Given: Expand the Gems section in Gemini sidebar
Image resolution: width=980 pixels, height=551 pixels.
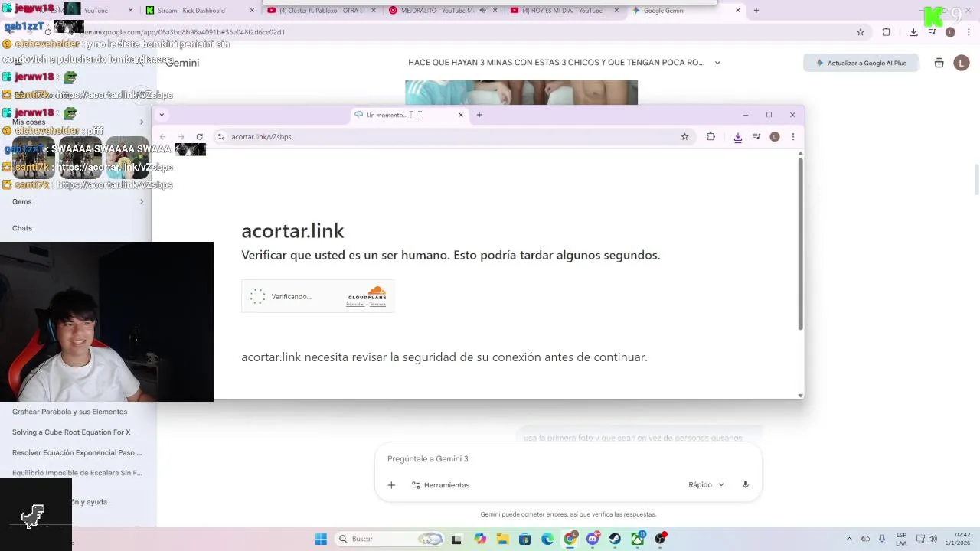Looking at the screenshot, I should 142,202.
